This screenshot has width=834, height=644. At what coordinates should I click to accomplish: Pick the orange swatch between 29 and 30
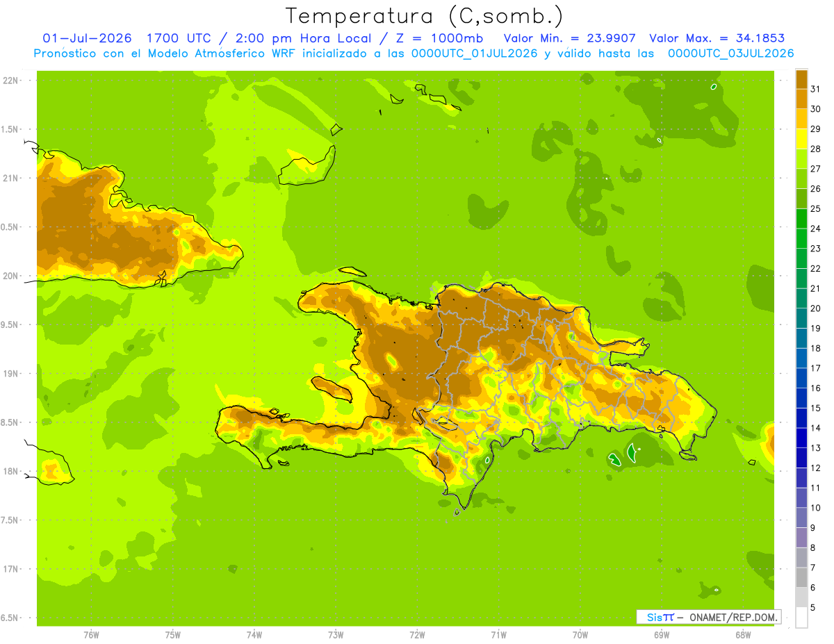pos(801,119)
